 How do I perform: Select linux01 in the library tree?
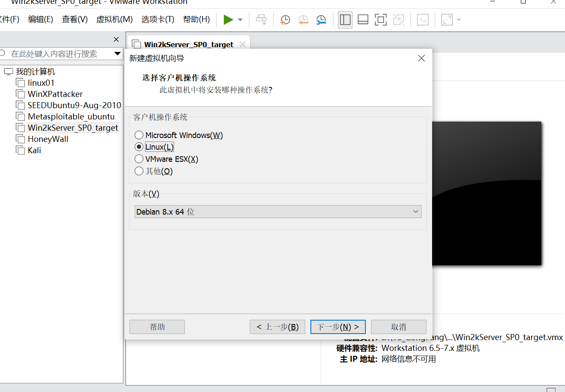point(41,83)
